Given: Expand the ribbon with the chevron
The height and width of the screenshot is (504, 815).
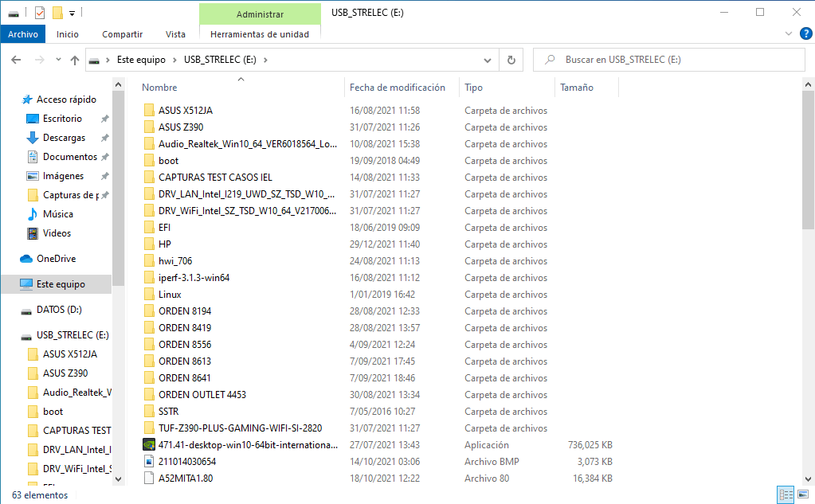Looking at the screenshot, I should [788, 34].
